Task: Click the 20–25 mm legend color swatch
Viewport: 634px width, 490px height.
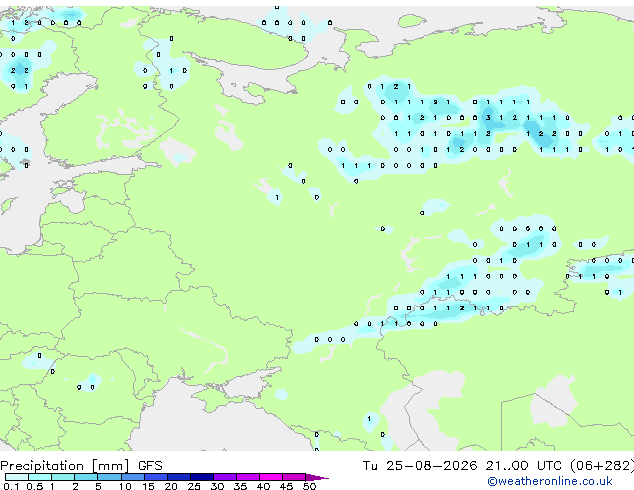Action: (x=178, y=477)
